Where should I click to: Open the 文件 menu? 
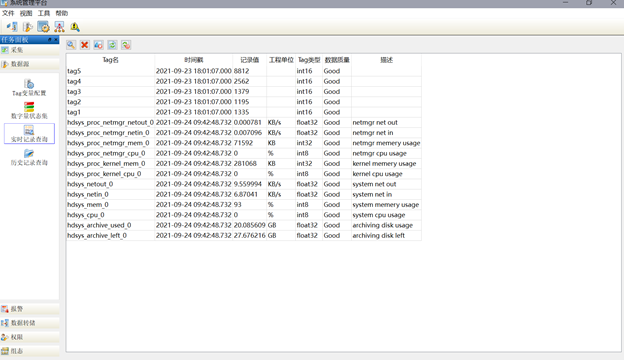[8, 13]
